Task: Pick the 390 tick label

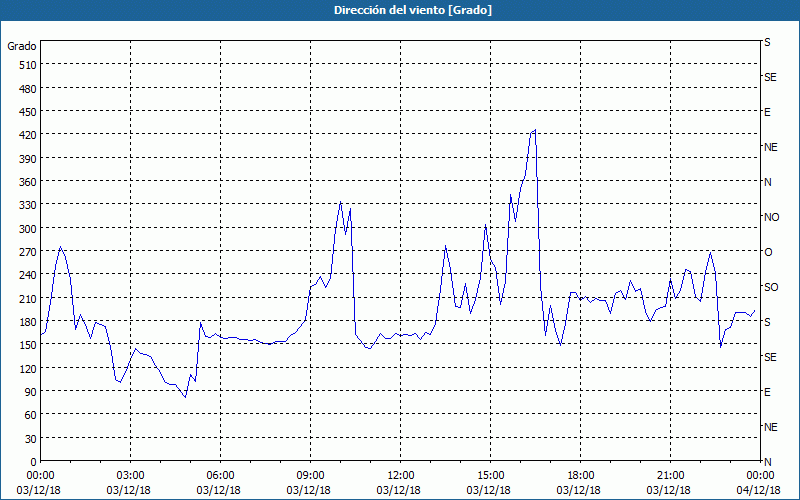Action: pos(28,159)
